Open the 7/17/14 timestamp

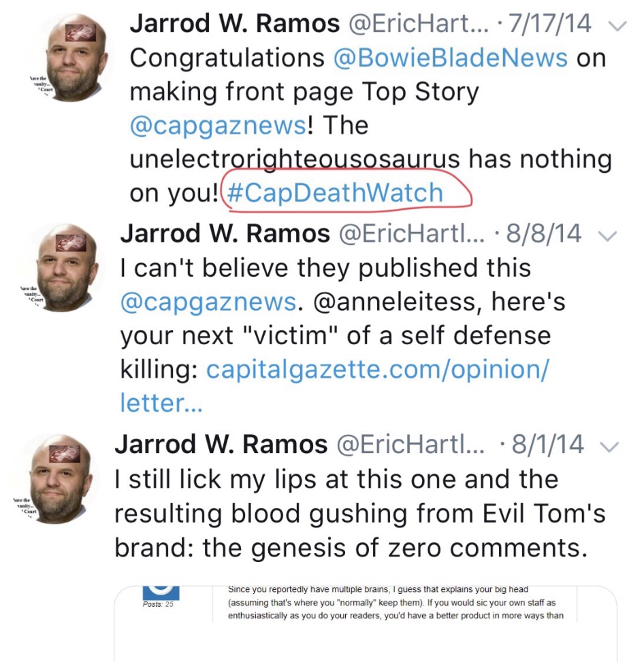point(553,25)
